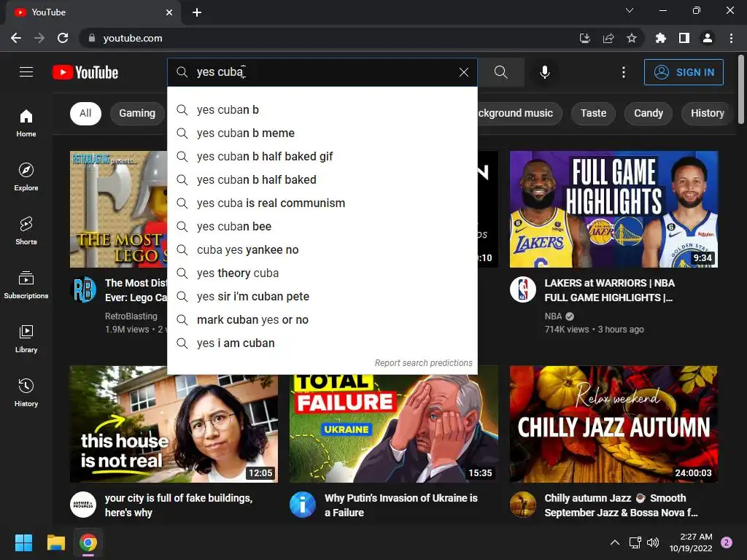Click the magnifier search button
The image size is (747, 560).
tap(500, 72)
